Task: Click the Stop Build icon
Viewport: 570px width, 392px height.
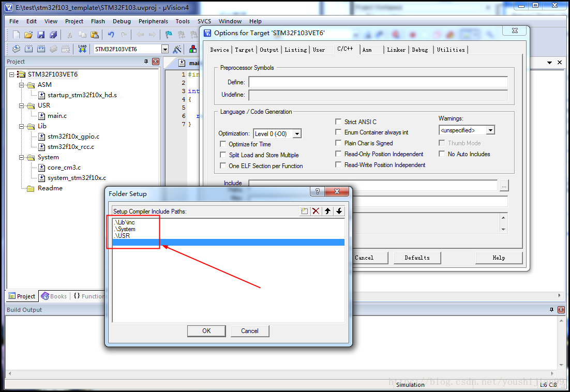Action: point(66,49)
